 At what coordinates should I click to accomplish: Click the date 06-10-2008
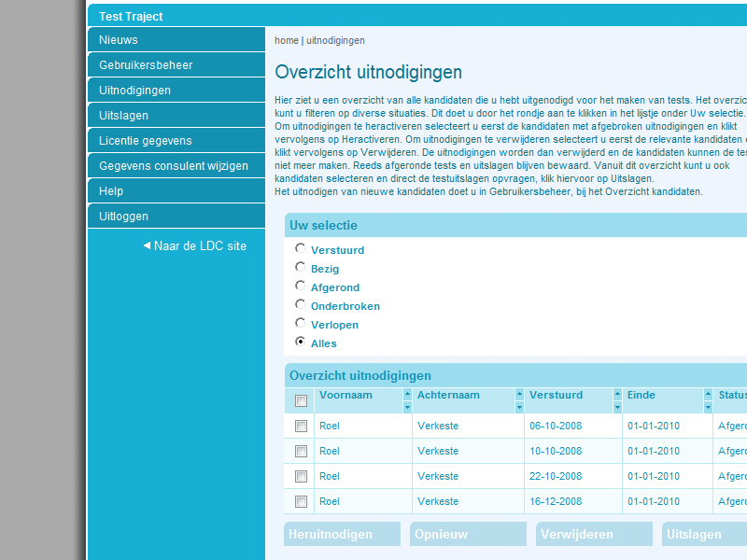pos(556,426)
